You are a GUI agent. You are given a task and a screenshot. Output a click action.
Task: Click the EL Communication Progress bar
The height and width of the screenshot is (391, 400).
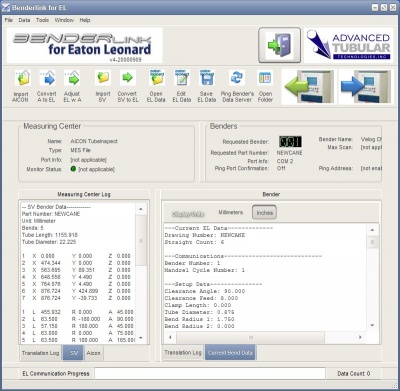click(x=210, y=373)
